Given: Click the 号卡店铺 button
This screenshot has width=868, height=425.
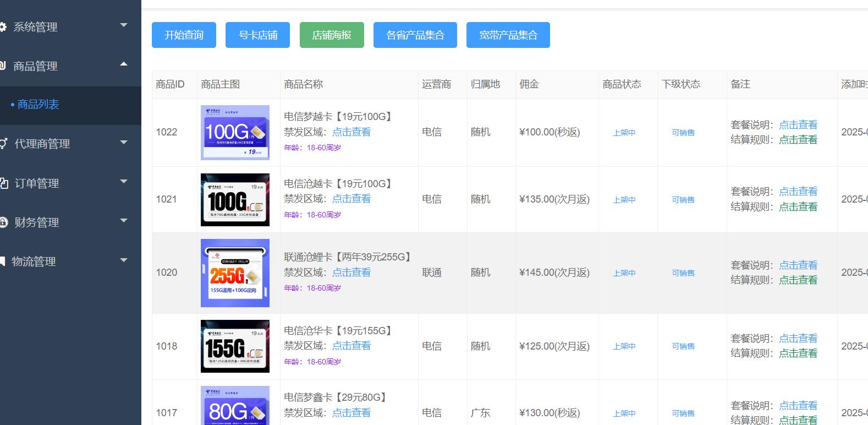Looking at the screenshot, I should (x=257, y=35).
